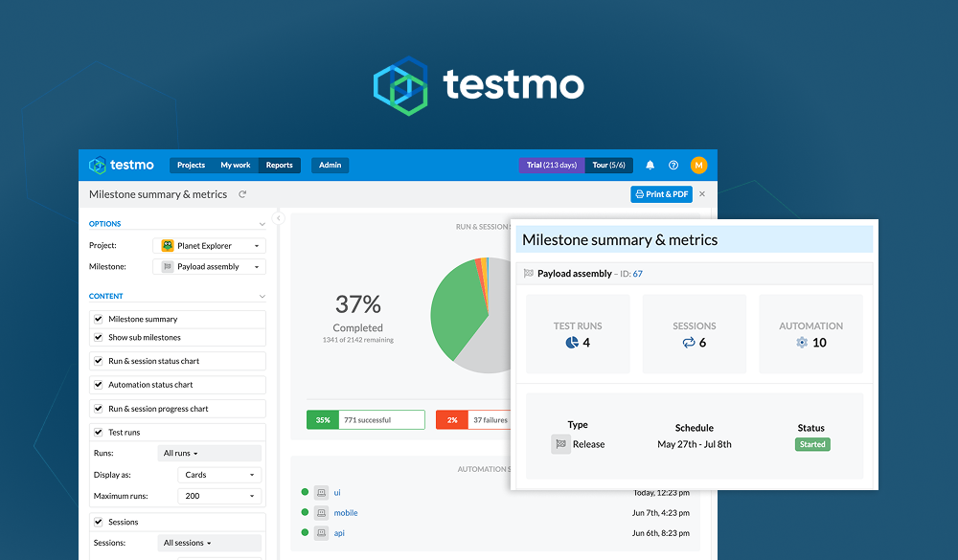This screenshot has height=560, width=958.
Task: Click the testmo logo in the app header
Action: click(x=121, y=165)
